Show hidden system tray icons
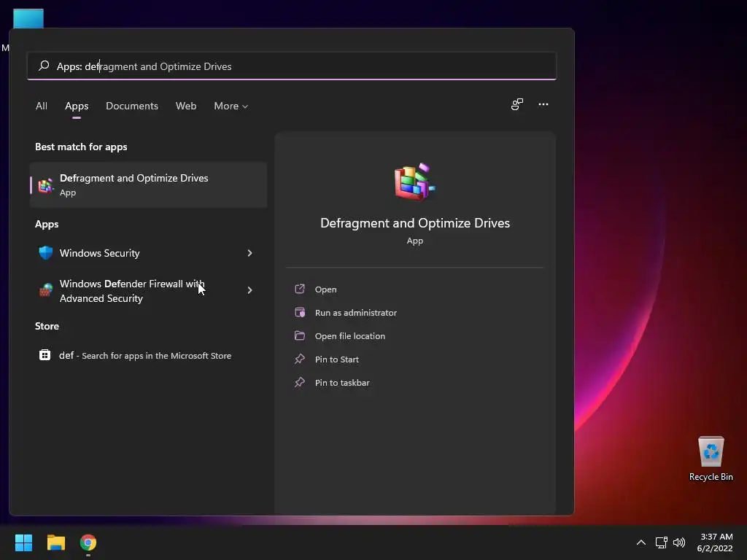 click(641, 542)
